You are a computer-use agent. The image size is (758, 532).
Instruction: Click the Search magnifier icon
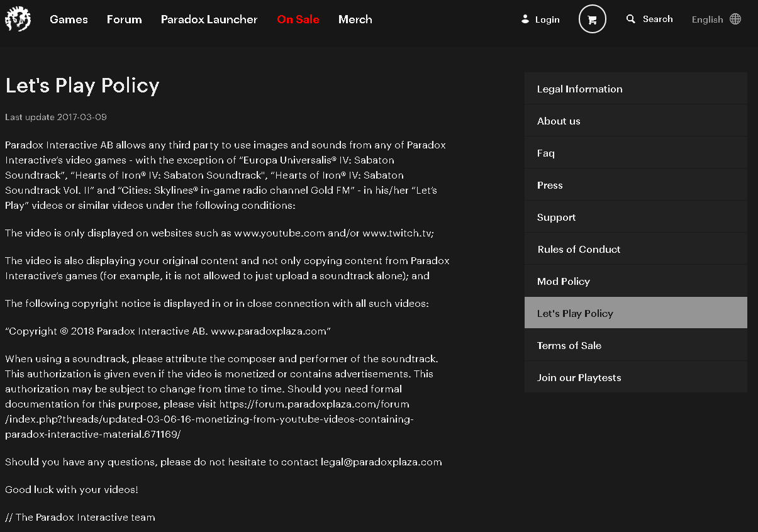(x=631, y=19)
